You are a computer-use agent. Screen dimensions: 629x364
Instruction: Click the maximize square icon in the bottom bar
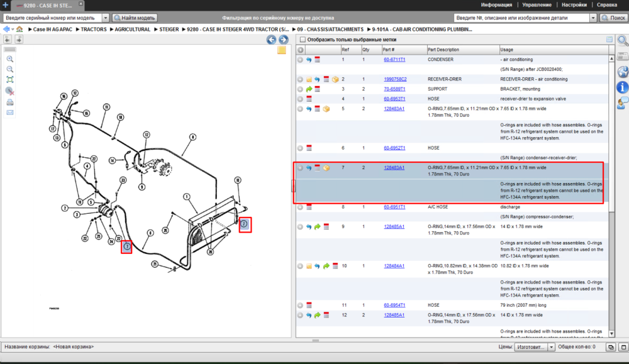click(x=623, y=347)
